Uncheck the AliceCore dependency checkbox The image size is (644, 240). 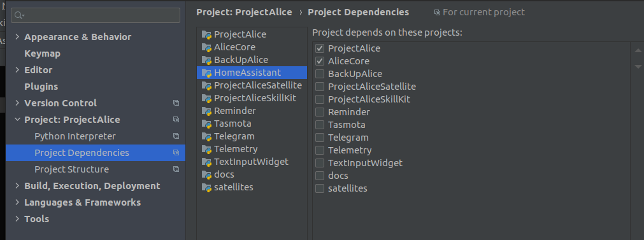[320, 61]
